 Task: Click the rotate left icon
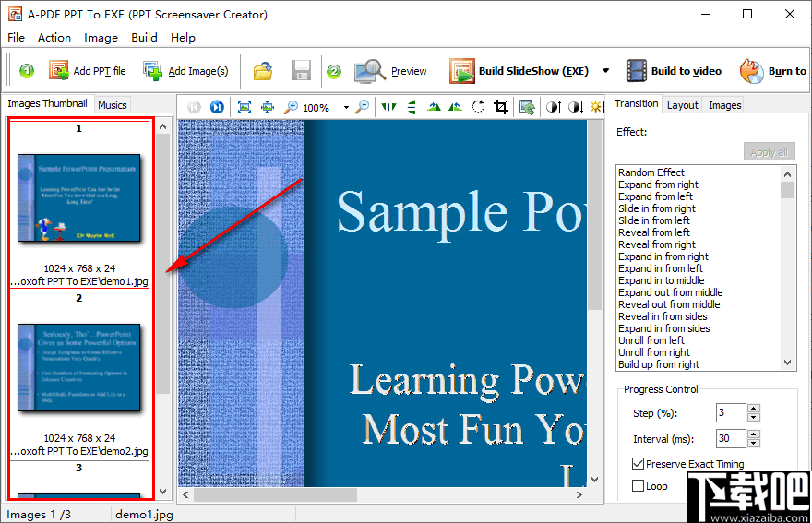point(455,107)
